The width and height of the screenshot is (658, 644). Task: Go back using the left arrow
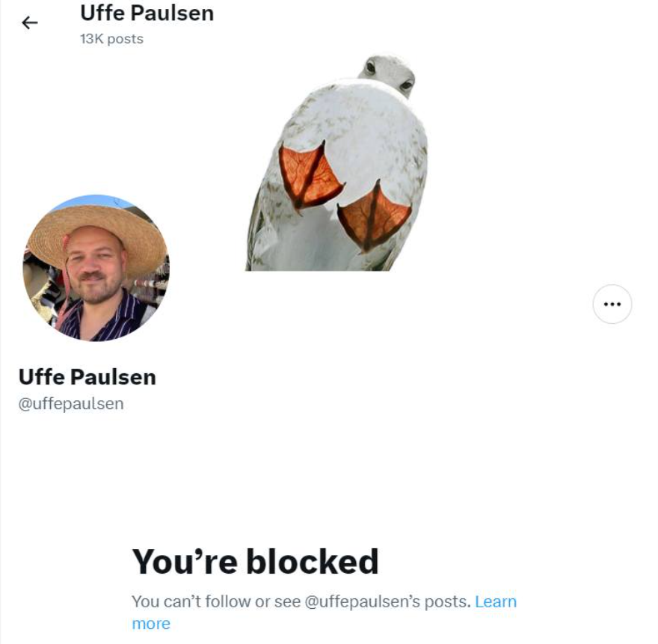[30, 22]
